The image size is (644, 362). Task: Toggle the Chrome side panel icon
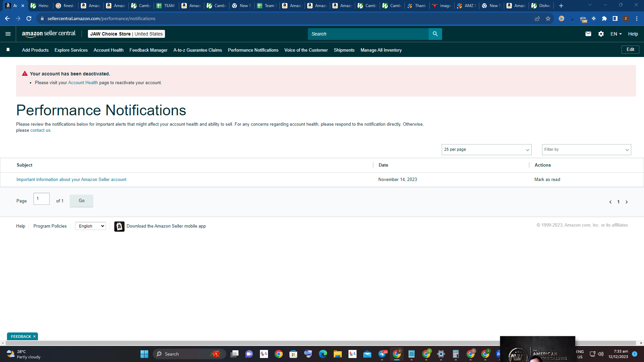(615, 18)
